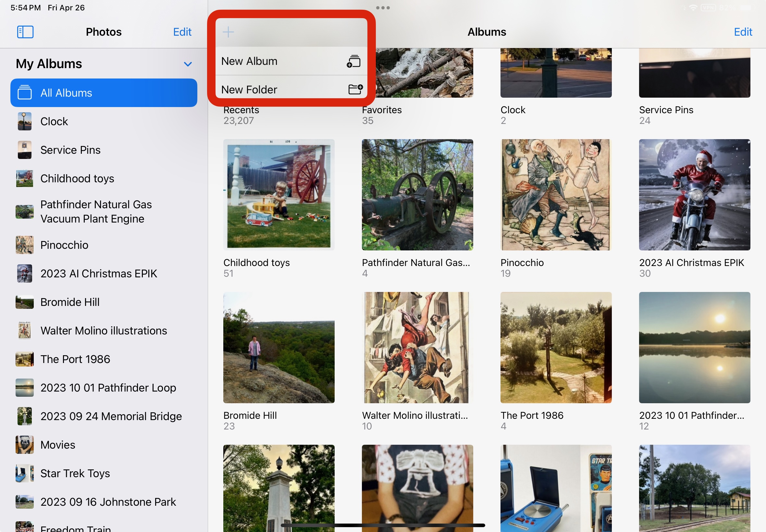Click Clock album sidebar thumbnail icon

click(25, 121)
